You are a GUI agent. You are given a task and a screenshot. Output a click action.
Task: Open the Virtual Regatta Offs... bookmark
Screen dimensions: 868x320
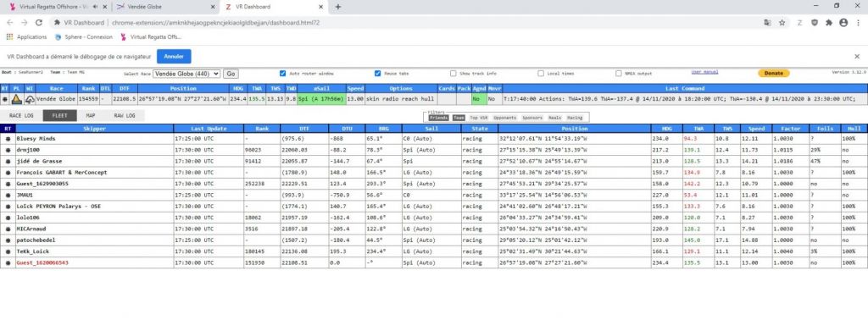pos(151,37)
